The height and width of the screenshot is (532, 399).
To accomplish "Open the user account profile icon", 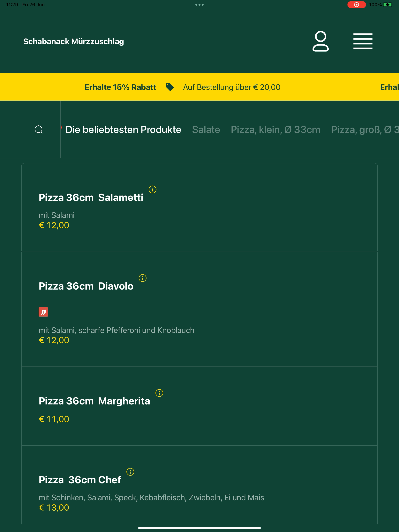I will [x=320, y=41].
